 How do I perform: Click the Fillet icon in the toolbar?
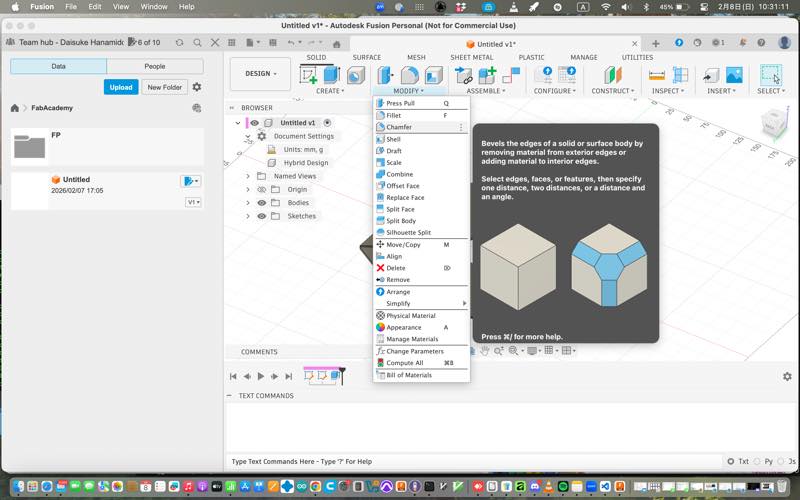410,75
